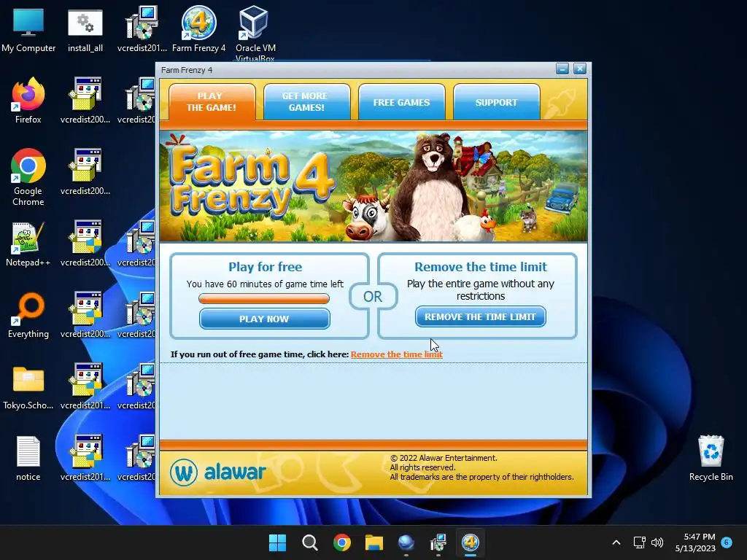Click the orange game-time progress bar
The height and width of the screenshot is (560, 747).
[264, 298]
